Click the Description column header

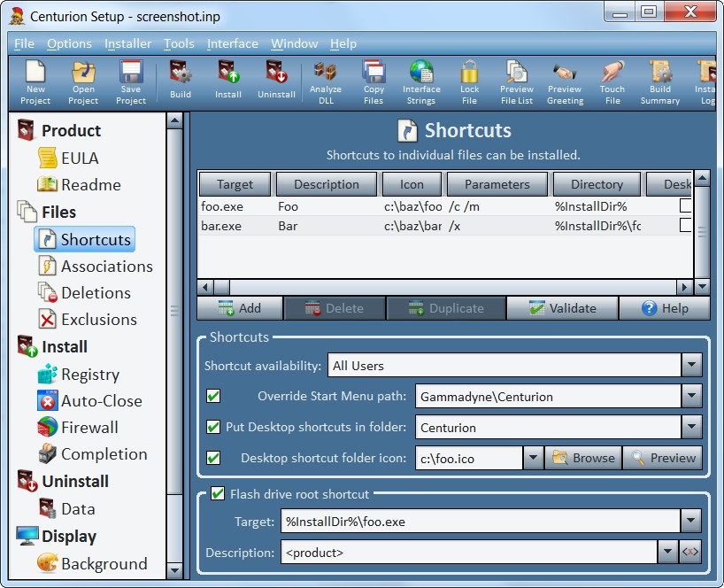327,184
